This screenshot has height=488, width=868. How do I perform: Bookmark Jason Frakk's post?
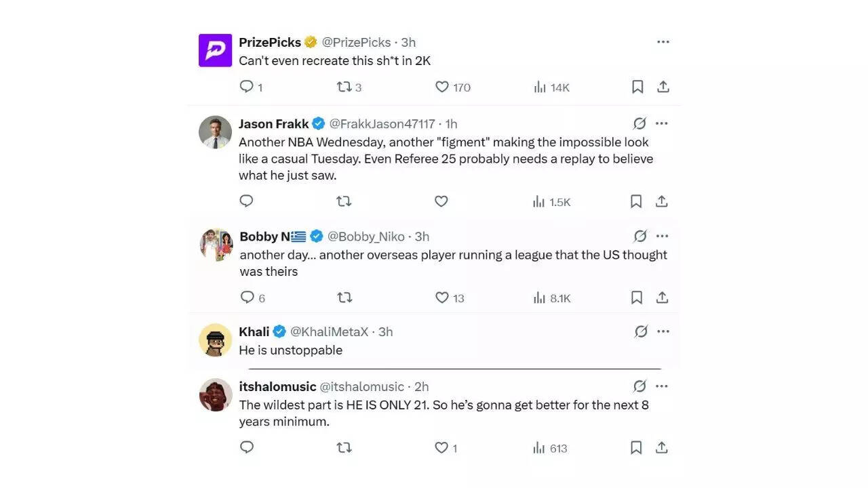[635, 201]
